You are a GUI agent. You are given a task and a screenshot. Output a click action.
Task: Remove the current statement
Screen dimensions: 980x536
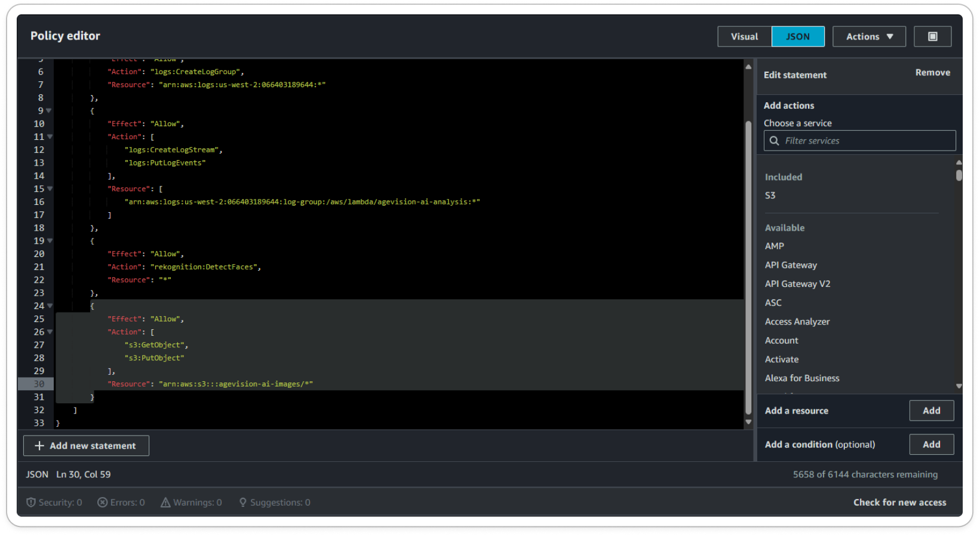932,72
